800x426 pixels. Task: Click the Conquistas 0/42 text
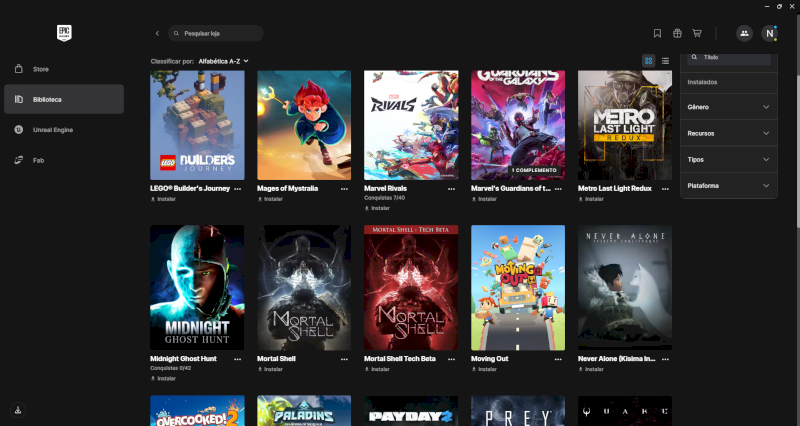(x=170, y=368)
